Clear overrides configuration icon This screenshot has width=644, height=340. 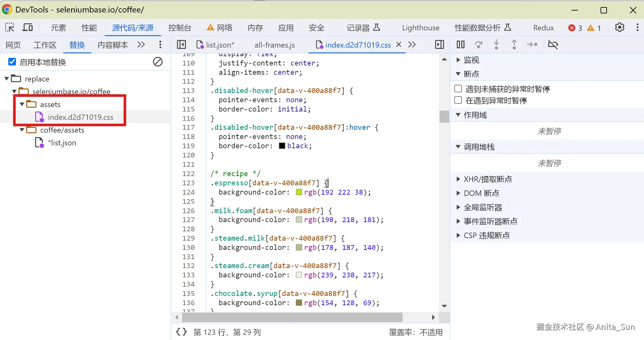(x=158, y=62)
